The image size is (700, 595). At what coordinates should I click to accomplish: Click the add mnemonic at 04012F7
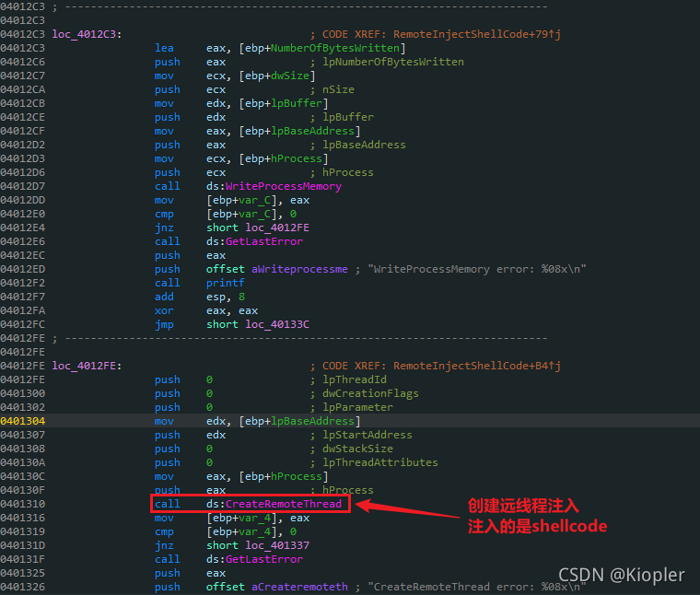pos(164,297)
